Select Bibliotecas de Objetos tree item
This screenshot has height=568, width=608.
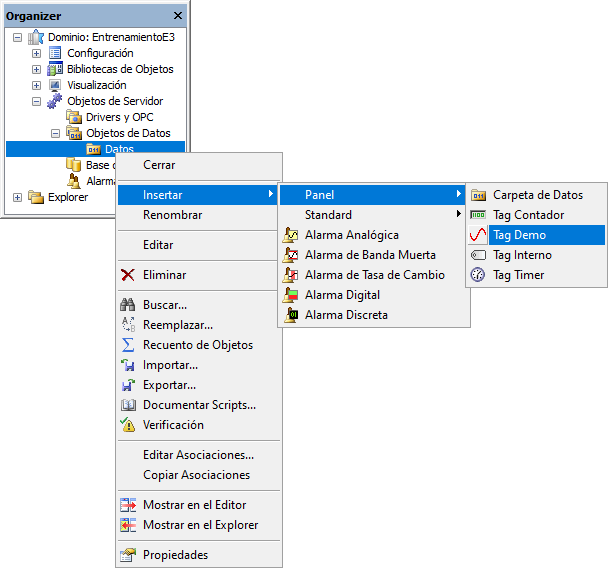[x=126, y=69]
